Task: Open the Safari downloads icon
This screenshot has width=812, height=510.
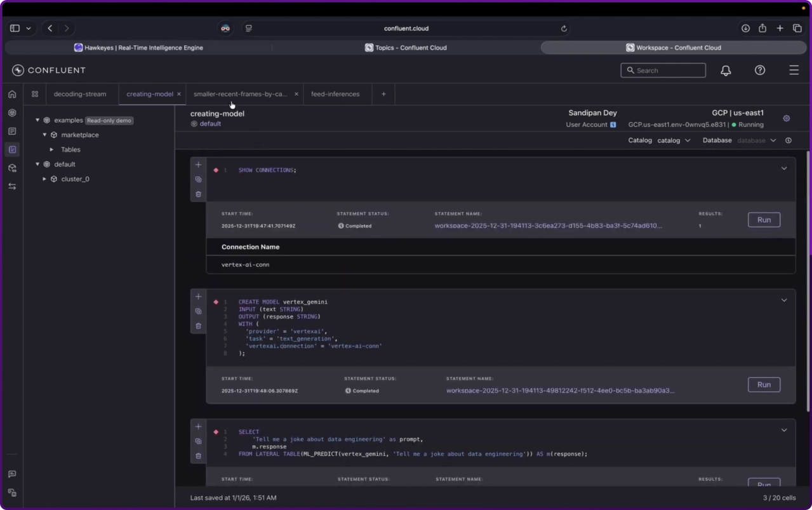Action: (x=745, y=29)
